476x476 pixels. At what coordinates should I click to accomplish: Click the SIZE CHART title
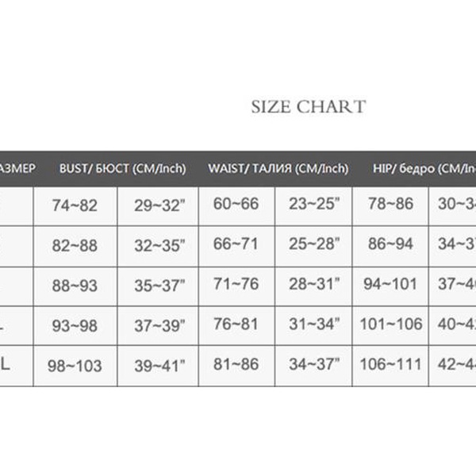point(309,107)
